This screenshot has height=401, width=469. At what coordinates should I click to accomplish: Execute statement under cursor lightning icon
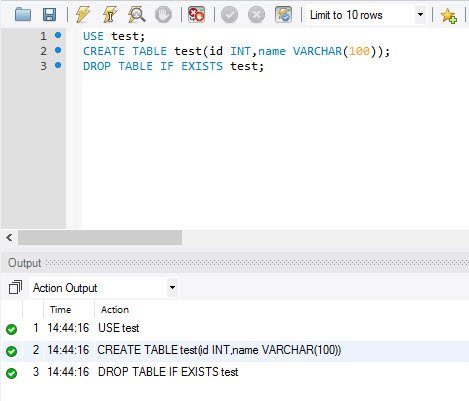[110, 15]
